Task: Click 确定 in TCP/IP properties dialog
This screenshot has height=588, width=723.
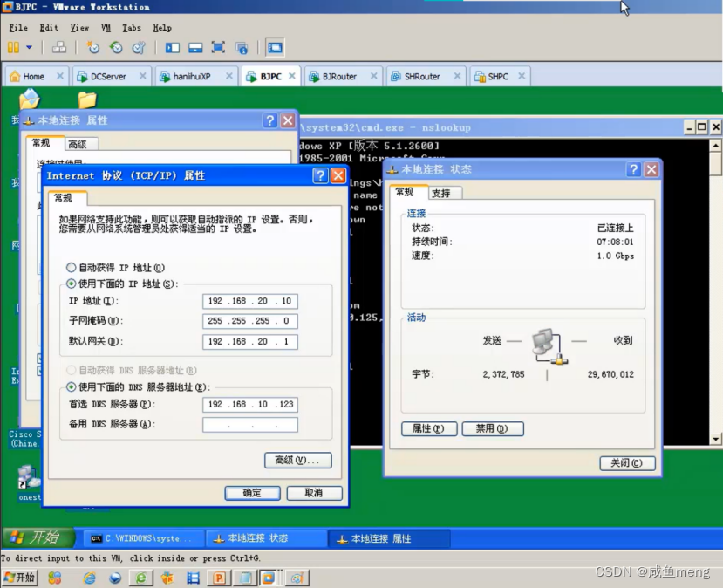Action: (252, 493)
